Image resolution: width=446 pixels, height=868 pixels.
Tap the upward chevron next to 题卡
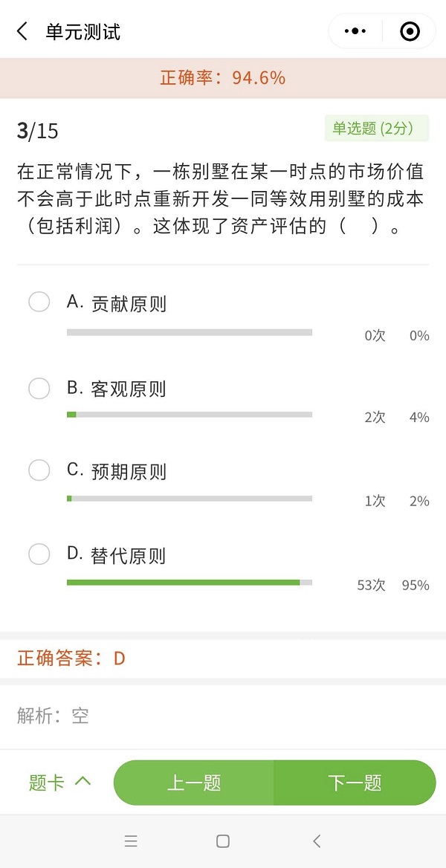83,782
